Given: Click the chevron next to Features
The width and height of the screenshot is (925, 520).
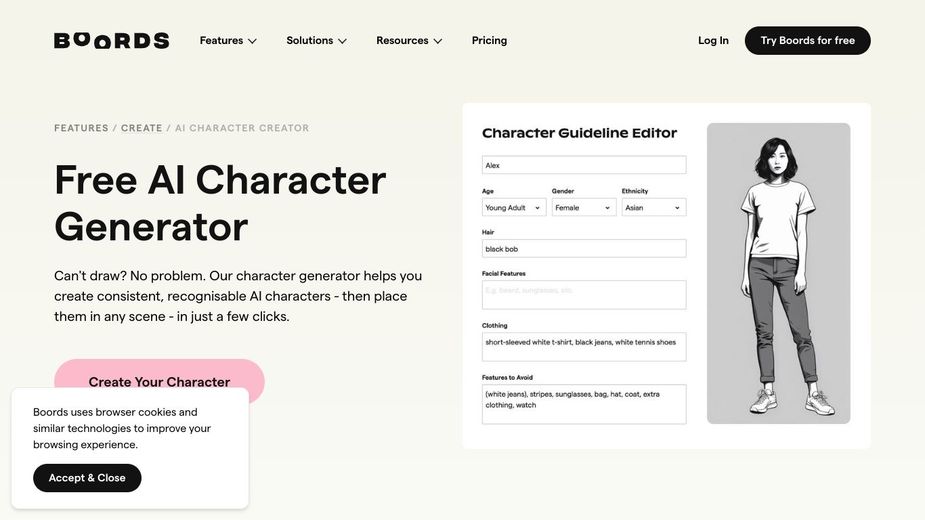Looking at the screenshot, I should [x=252, y=41].
